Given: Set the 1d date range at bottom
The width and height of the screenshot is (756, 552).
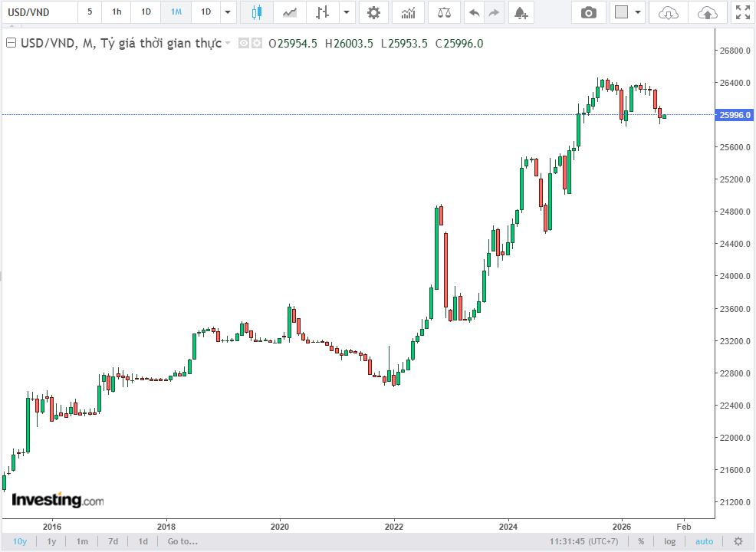Looking at the screenshot, I should (143, 541).
